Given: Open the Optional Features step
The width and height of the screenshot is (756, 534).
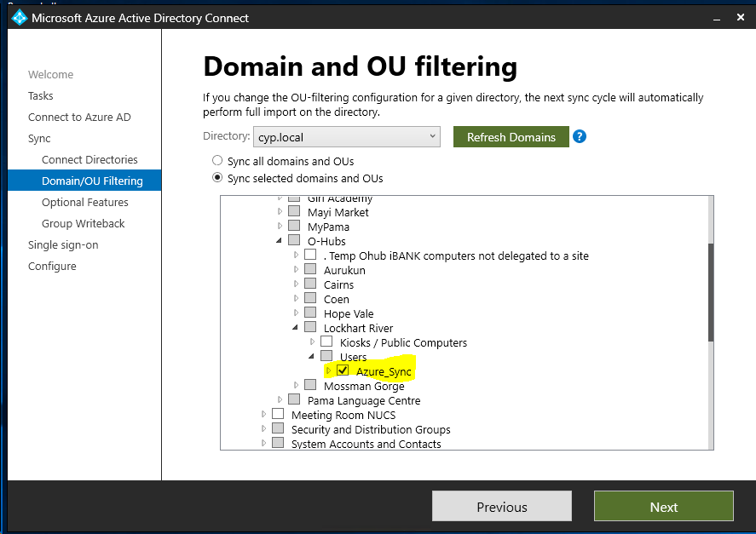Looking at the screenshot, I should coord(85,203).
